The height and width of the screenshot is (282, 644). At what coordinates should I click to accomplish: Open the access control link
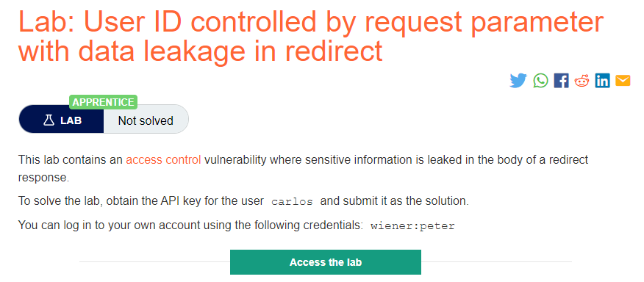coord(163,159)
